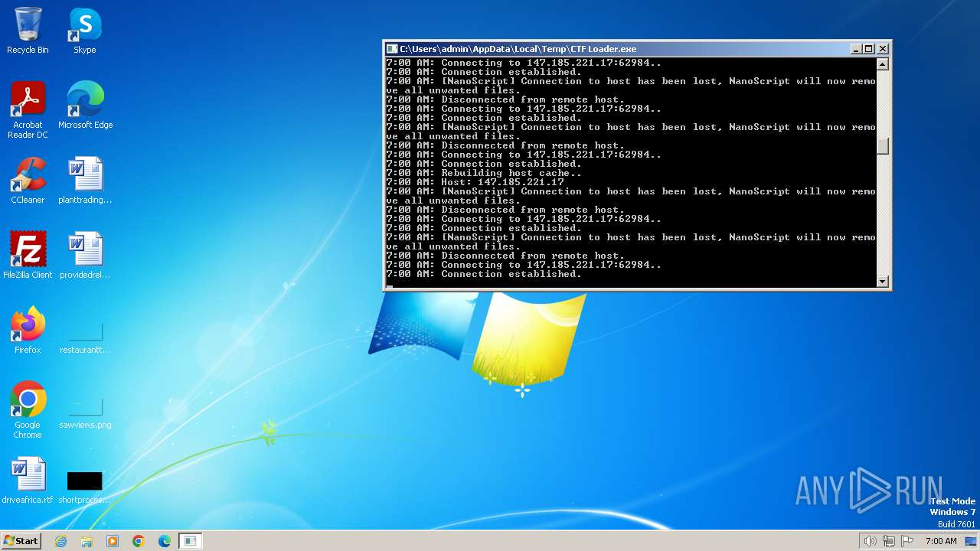This screenshot has width=980, height=551.
Task: Click the Show desktop button
Action: pos(971,541)
